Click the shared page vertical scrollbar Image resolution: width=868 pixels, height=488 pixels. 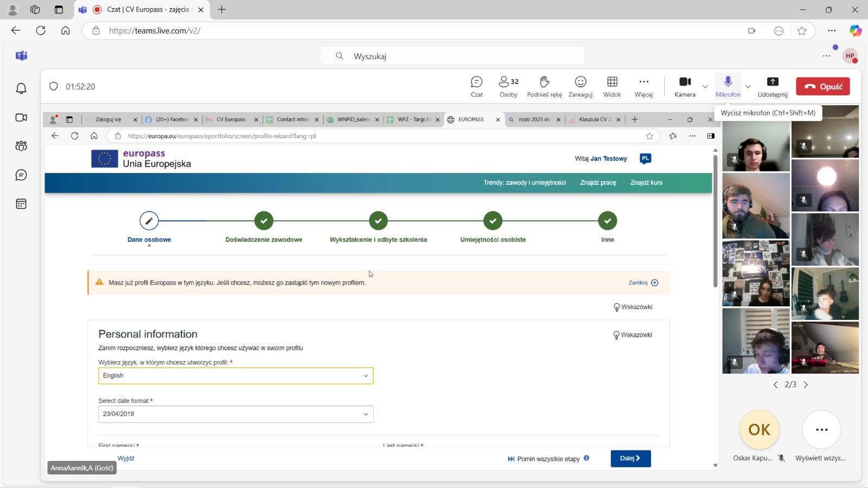[715, 221]
